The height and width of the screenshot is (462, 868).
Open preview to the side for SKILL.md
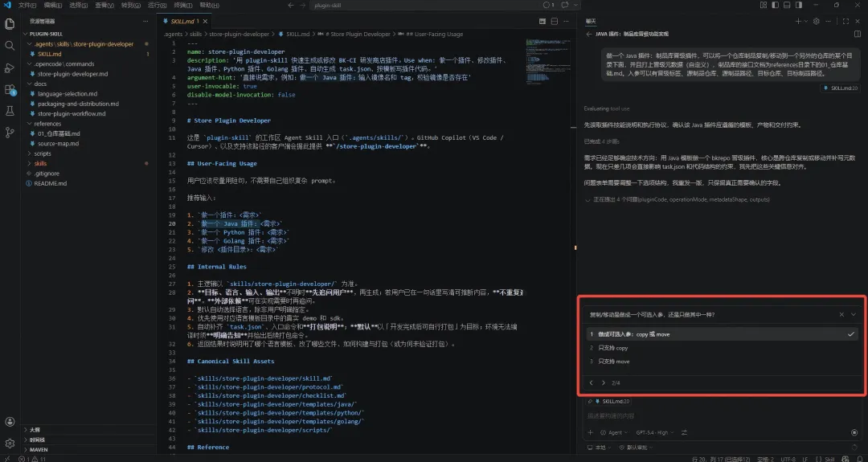[542, 22]
